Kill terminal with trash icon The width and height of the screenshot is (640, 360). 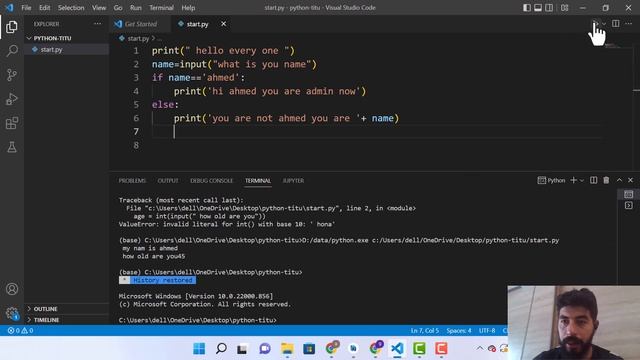coord(606,180)
